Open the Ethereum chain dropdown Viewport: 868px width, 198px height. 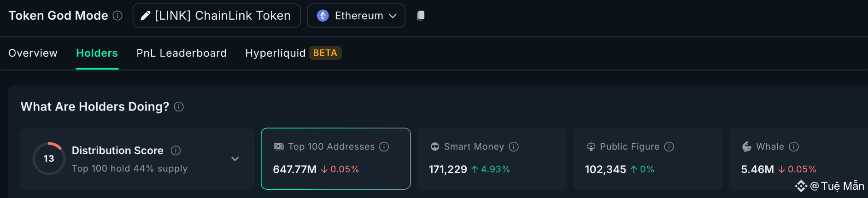point(356,16)
